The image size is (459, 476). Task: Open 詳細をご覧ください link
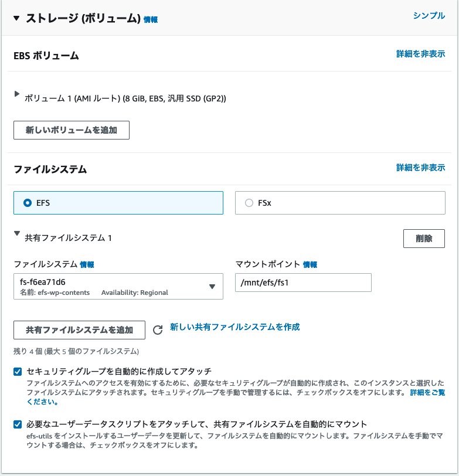(427, 393)
